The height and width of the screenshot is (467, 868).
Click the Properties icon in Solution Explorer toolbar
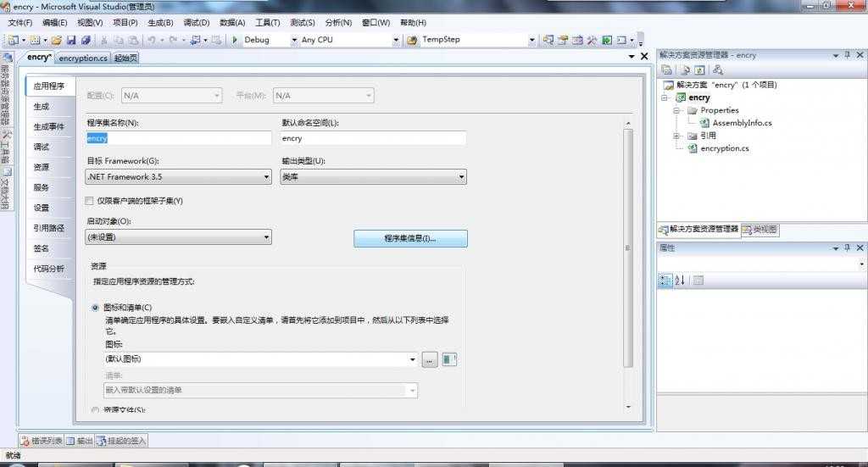667,69
